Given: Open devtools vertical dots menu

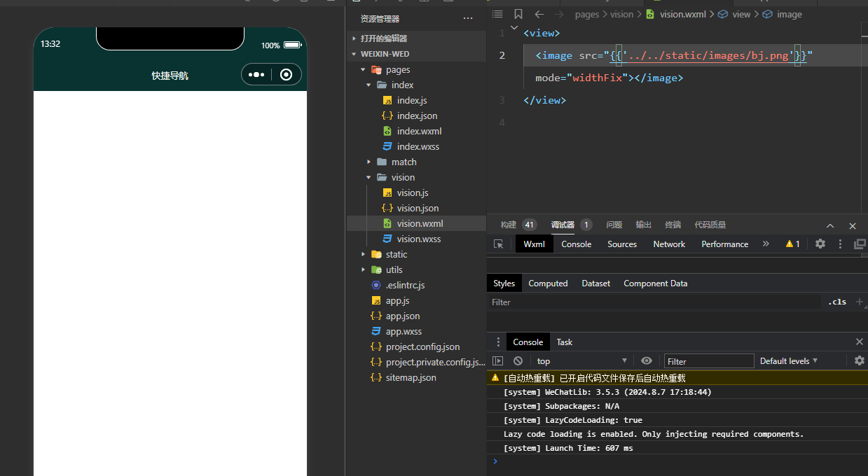Looking at the screenshot, I should [840, 244].
